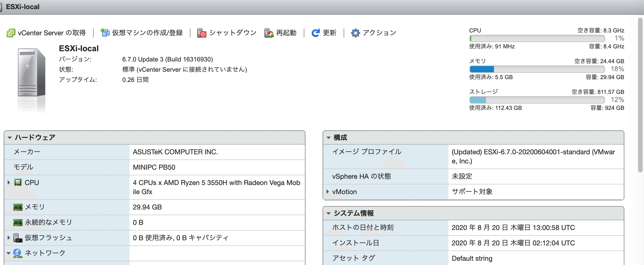Click the 未設定 HA status value
Screen dimensions: 644x265
click(x=462, y=176)
